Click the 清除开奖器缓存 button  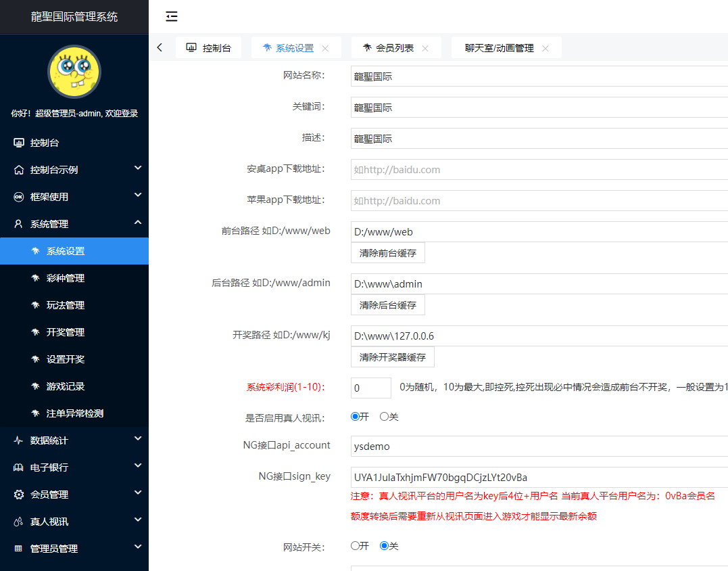(392, 357)
